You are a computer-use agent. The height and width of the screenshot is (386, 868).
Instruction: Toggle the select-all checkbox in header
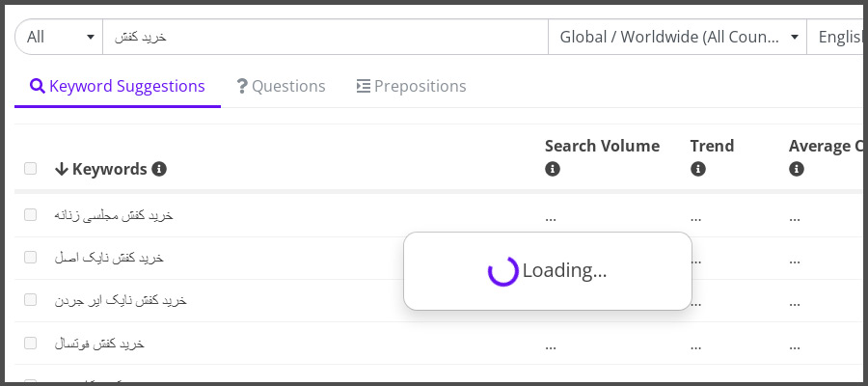(x=31, y=168)
